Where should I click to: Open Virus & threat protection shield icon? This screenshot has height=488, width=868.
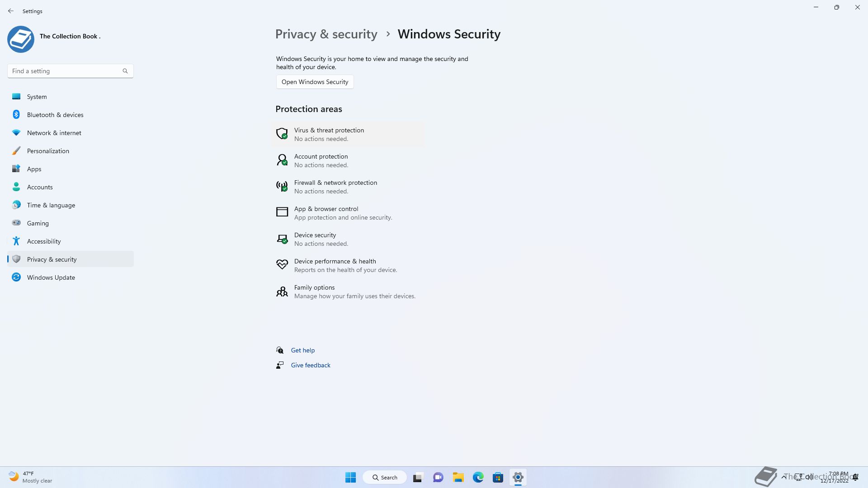click(282, 134)
